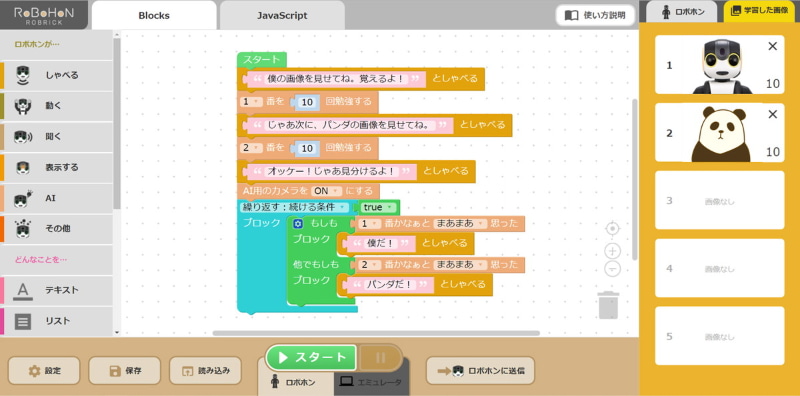Open the 繰り返す：続ける条件 dropdown
Image resolution: width=800 pixels, height=396 pixels.
294,208
